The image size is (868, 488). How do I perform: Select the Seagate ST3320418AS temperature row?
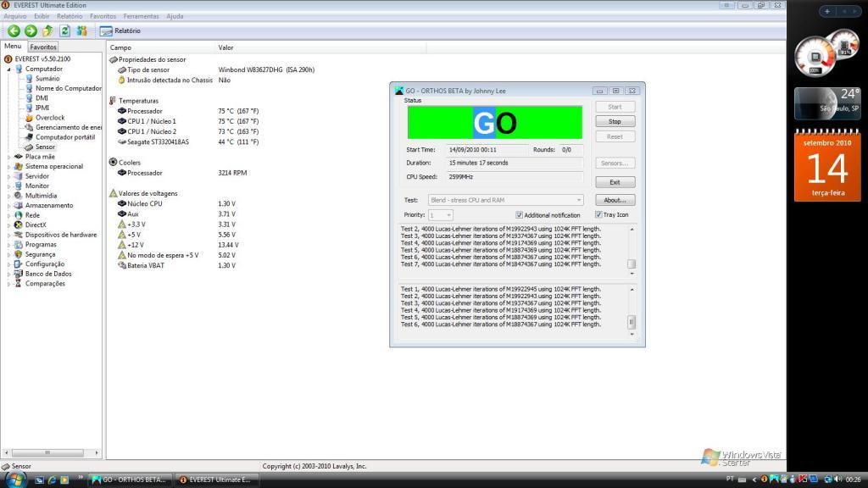[188, 142]
